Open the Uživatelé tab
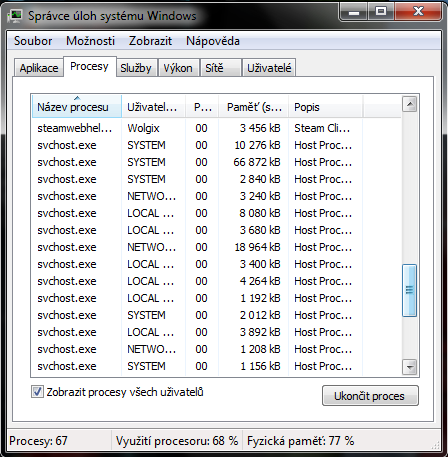The image size is (448, 457). point(269,68)
